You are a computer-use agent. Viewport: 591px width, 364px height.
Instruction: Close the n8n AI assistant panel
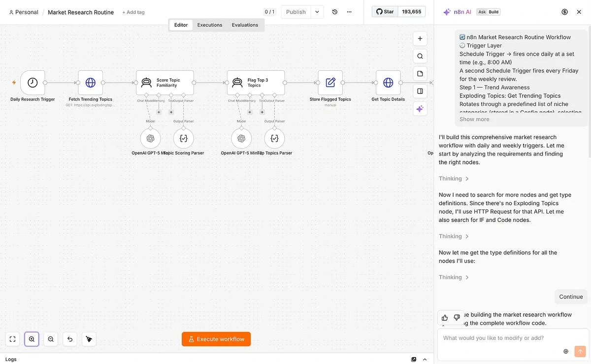(x=579, y=12)
